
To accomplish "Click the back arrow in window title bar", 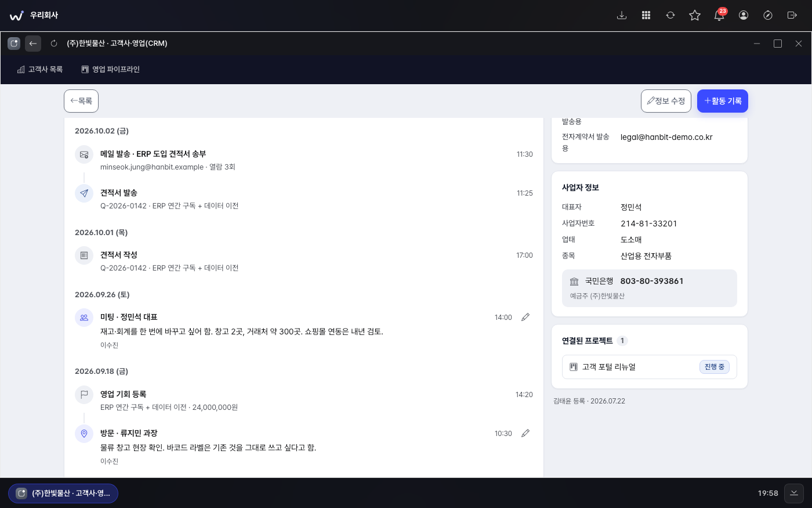I will click(33, 44).
